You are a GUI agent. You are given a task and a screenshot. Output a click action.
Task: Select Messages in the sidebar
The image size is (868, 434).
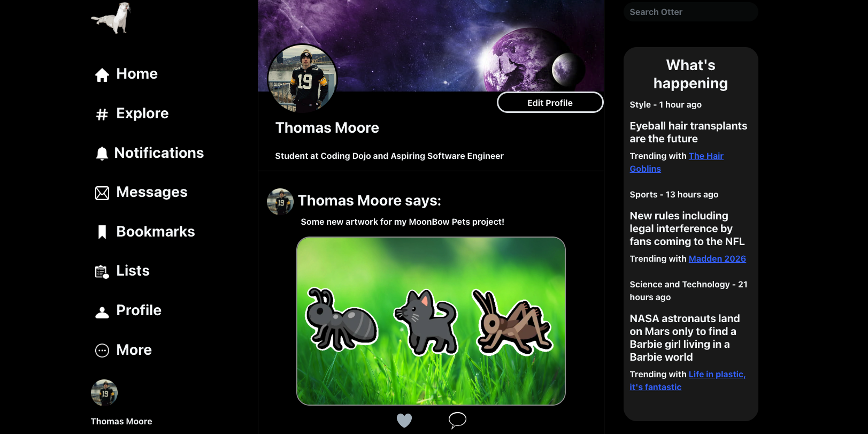tap(152, 192)
